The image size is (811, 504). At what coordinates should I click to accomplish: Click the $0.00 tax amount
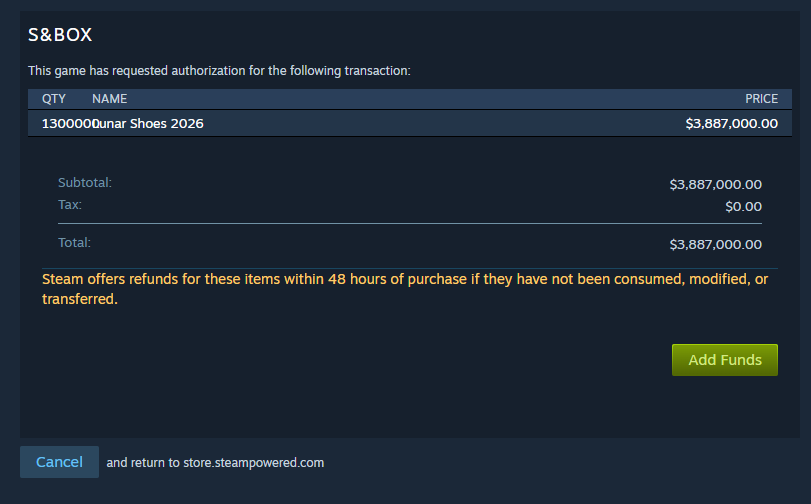tap(743, 207)
